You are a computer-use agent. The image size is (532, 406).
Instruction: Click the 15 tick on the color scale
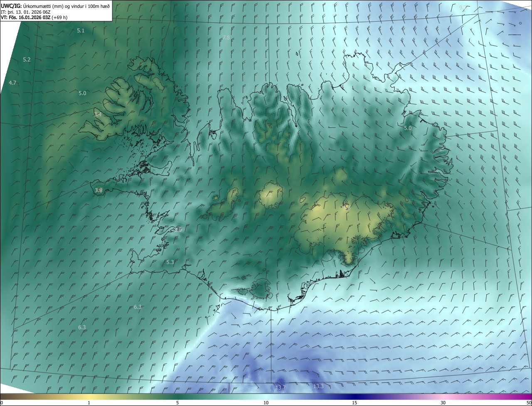(355, 403)
